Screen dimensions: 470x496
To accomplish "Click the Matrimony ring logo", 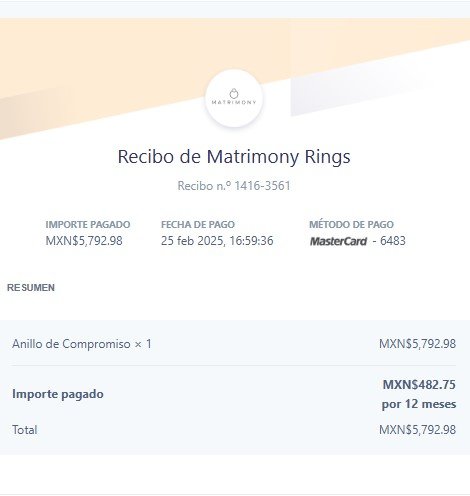I will [234, 98].
